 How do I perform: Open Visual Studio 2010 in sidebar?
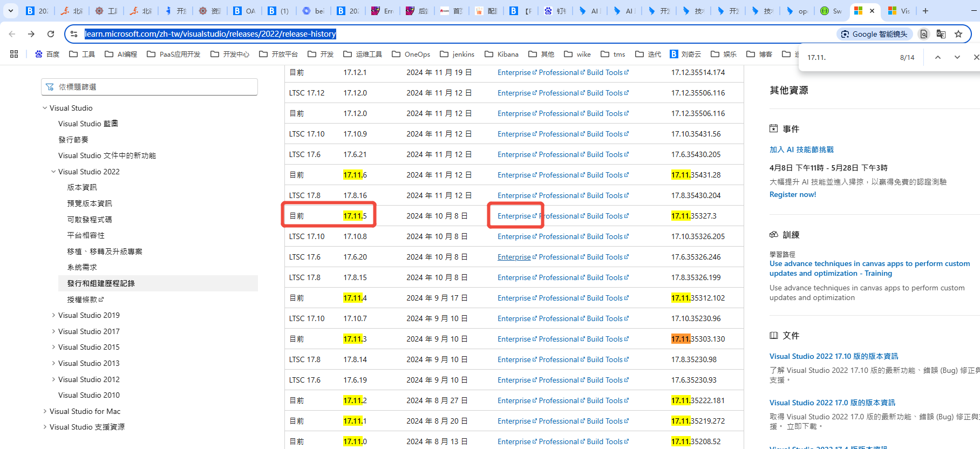click(89, 395)
